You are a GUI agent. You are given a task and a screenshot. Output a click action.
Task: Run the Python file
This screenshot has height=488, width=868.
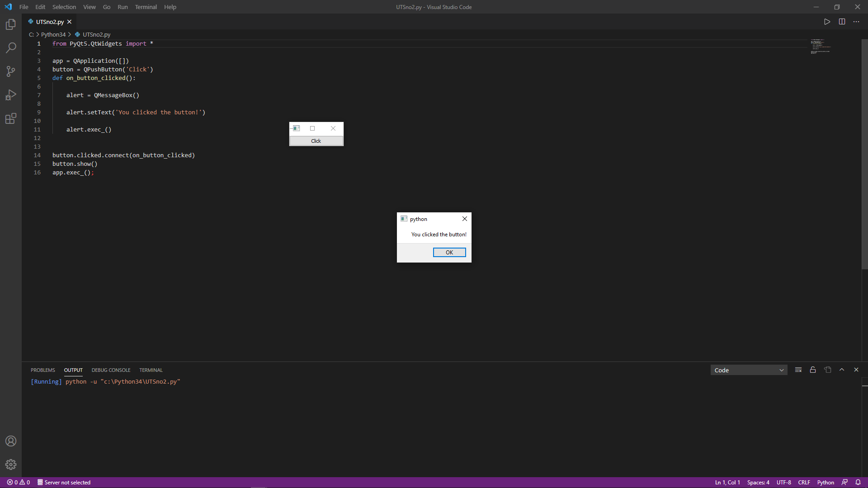827,21
